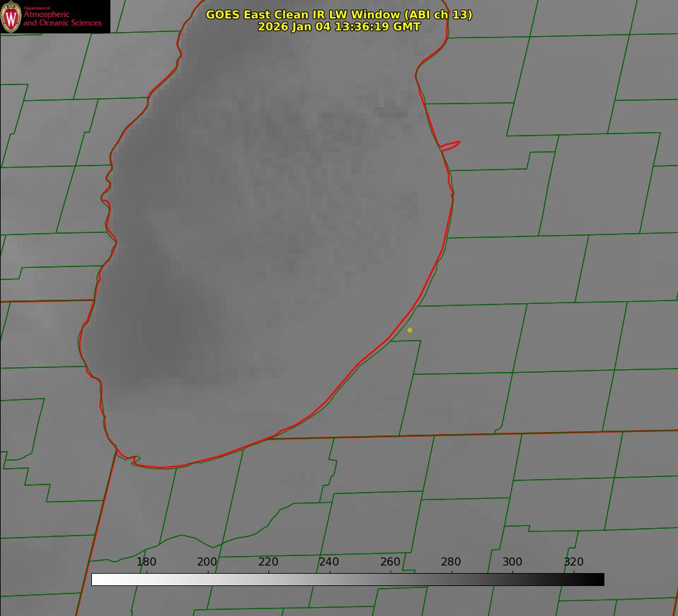The height and width of the screenshot is (616, 678).
Task: Click the small red hook on lake's southern shore
Action: point(135,461)
